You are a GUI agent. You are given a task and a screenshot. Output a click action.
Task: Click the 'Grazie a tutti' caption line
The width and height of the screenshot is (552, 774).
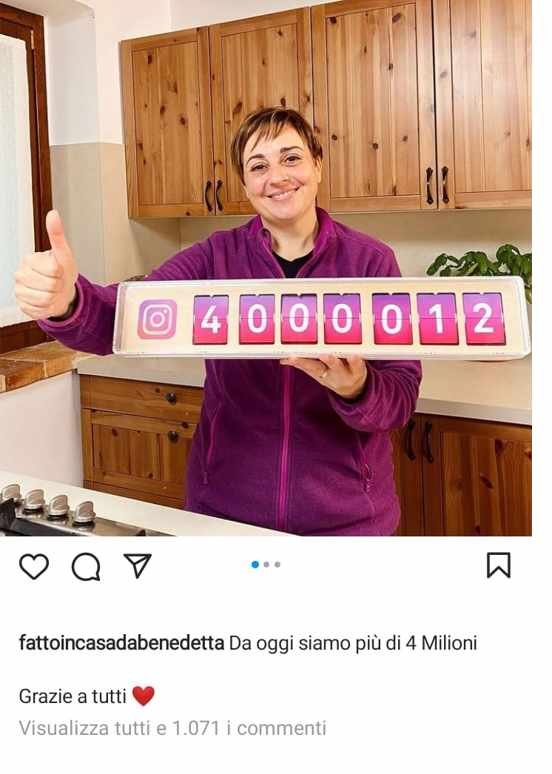[x=73, y=697]
